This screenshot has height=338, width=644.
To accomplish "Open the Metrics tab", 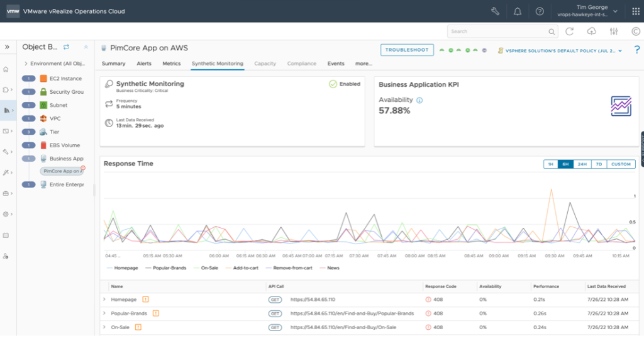I will [x=171, y=64].
